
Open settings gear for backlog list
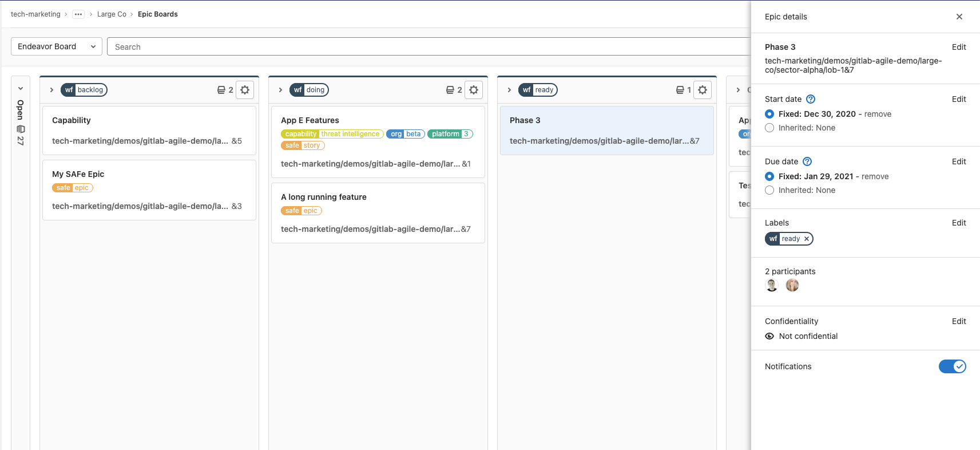(x=245, y=90)
